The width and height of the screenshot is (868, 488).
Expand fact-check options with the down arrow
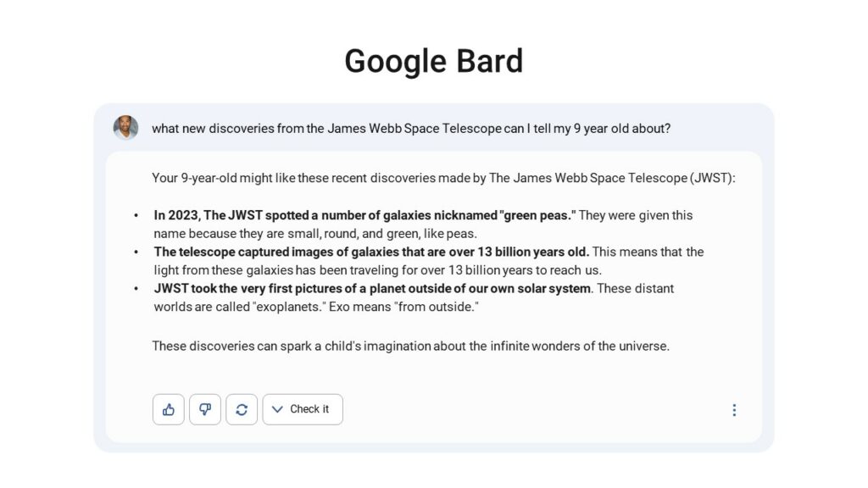(x=277, y=409)
